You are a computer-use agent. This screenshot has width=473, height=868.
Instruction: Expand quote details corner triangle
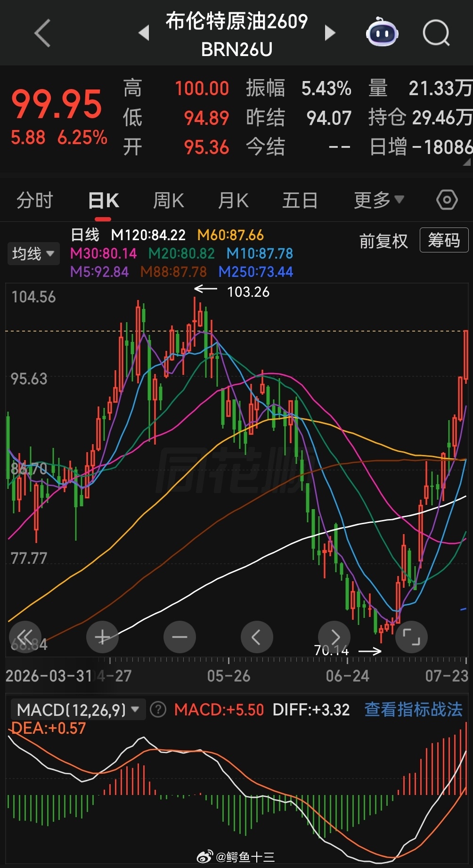click(467, 162)
